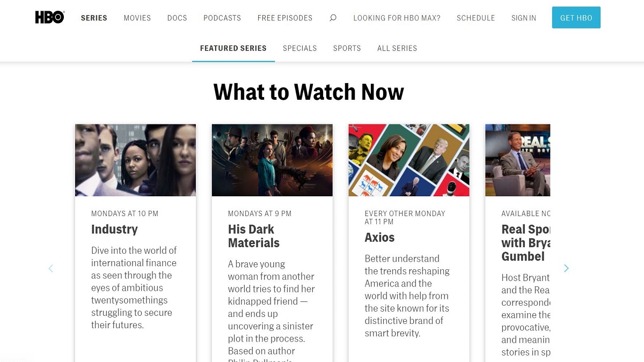
Task: Show next series with right carousel arrow
Action: point(566,268)
